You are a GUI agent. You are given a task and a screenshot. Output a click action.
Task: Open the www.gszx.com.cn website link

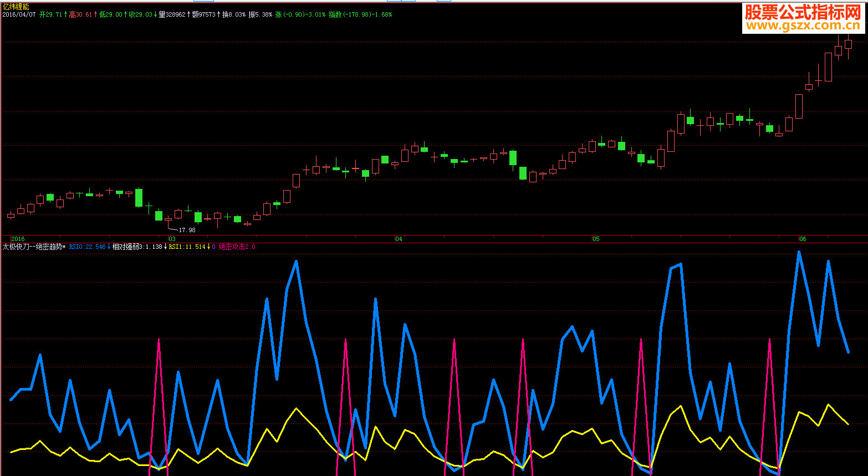(802, 25)
